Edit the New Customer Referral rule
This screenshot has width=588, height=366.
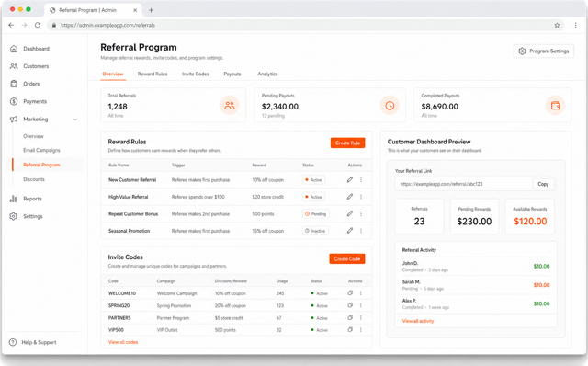349,180
